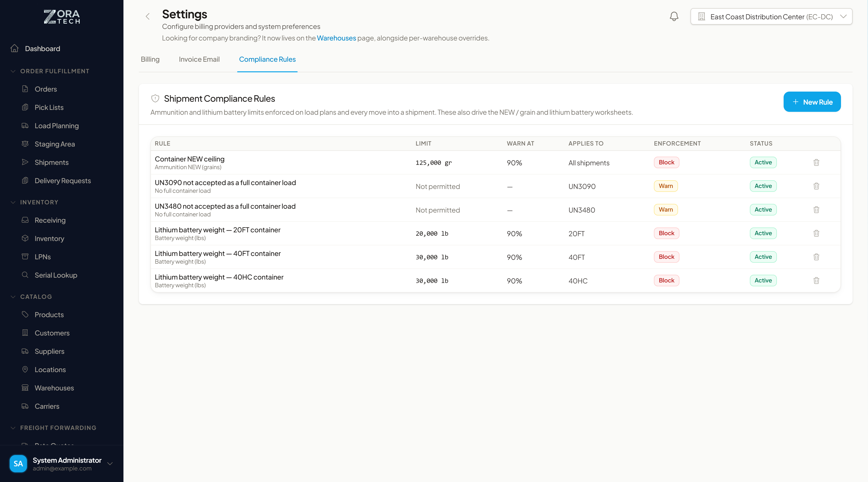Click Block badge for 40HC container rule
Image resolution: width=868 pixels, height=482 pixels.
[x=666, y=280]
